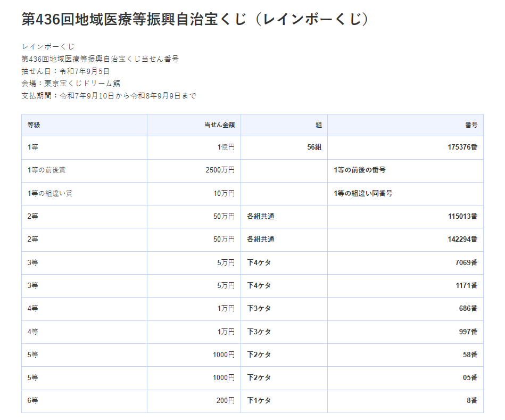The image size is (505, 420).
Task: Click the line 第436回地域医療等振興自治宝くじ当せん番号
Action: [100, 59]
